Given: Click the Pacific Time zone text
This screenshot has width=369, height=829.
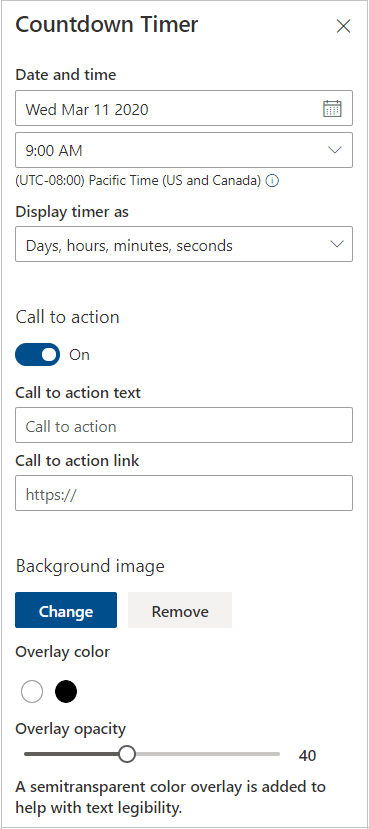Looking at the screenshot, I should click(139, 181).
